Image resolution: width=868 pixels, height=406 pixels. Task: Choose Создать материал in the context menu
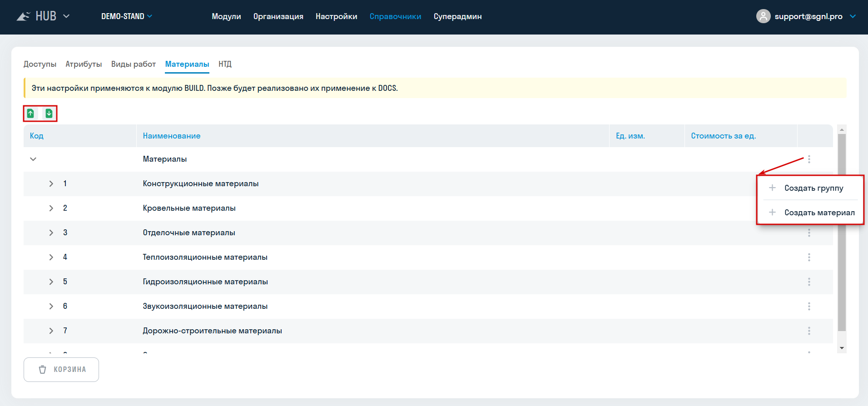point(810,213)
